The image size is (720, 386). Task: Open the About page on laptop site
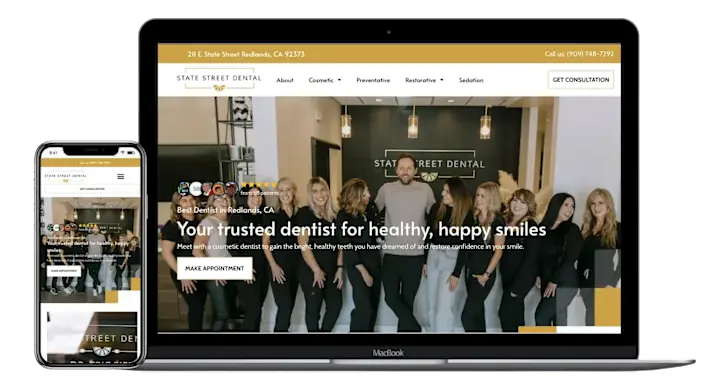pos(285,80)
